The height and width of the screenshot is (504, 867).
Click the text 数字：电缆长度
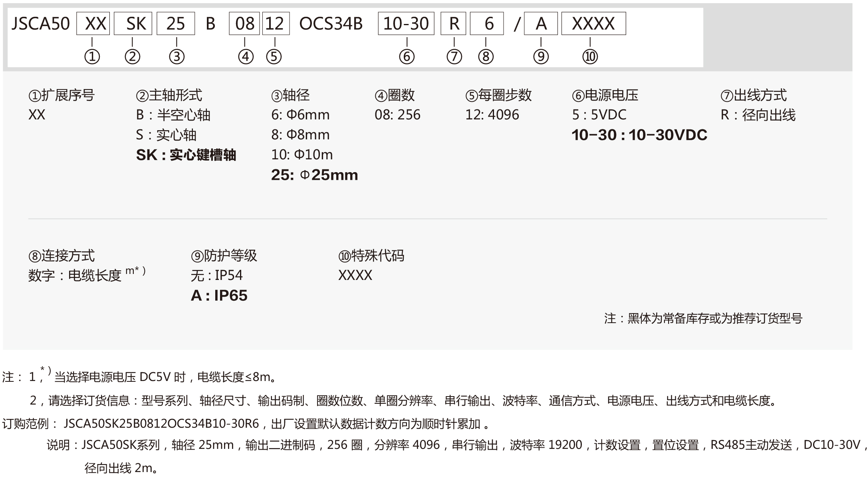[75, 276]
